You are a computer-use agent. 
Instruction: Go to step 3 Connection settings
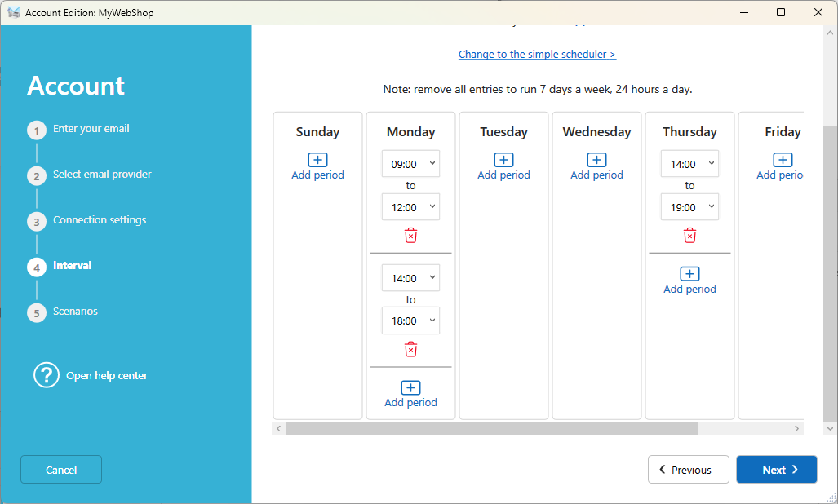[86, 220]
